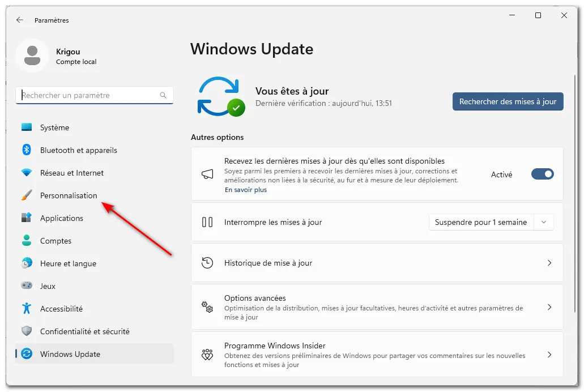Go to Comptes section
The height and width of the screenshot is (392, 584).
95,241
